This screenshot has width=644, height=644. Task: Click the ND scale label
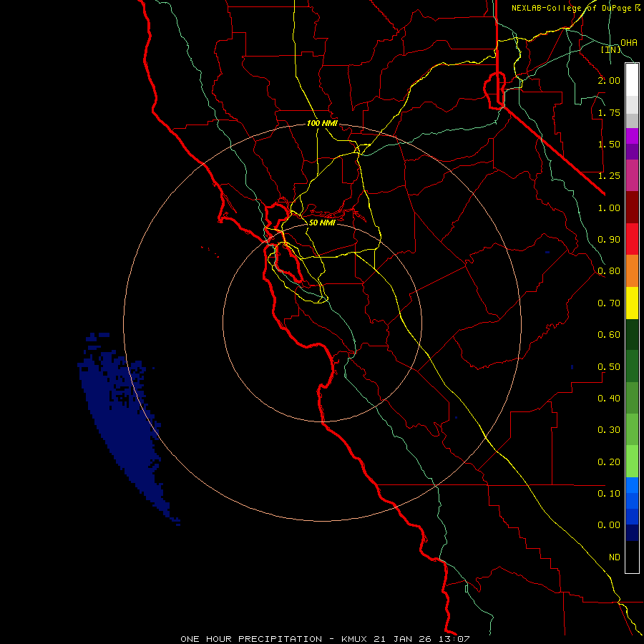[x=615, y=557]
